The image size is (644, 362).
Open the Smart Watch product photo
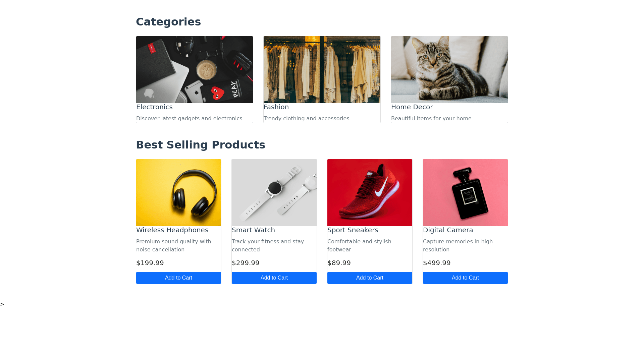[274, 193]
